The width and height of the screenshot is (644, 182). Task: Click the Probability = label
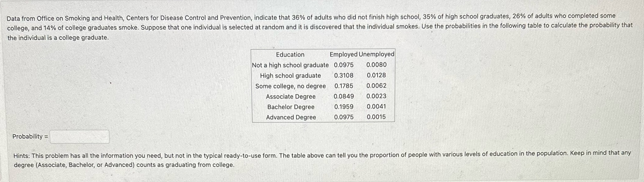click(x=30, y=136)
